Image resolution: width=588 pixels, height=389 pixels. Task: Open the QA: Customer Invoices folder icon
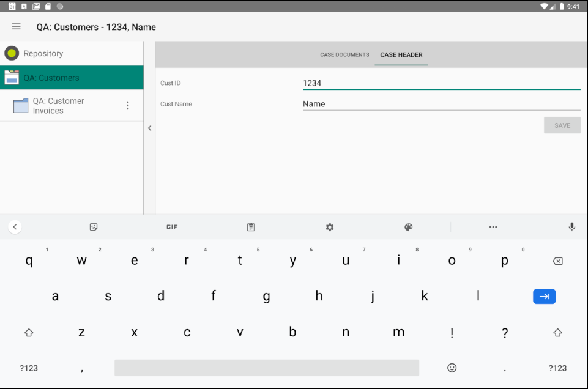[20, 105]
